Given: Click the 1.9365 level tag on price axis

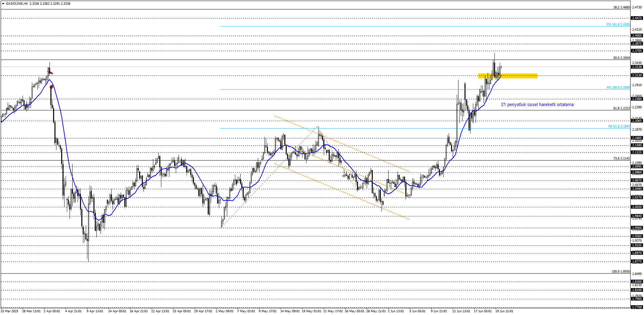Looking at the screenshot, I should coord(637,236).
